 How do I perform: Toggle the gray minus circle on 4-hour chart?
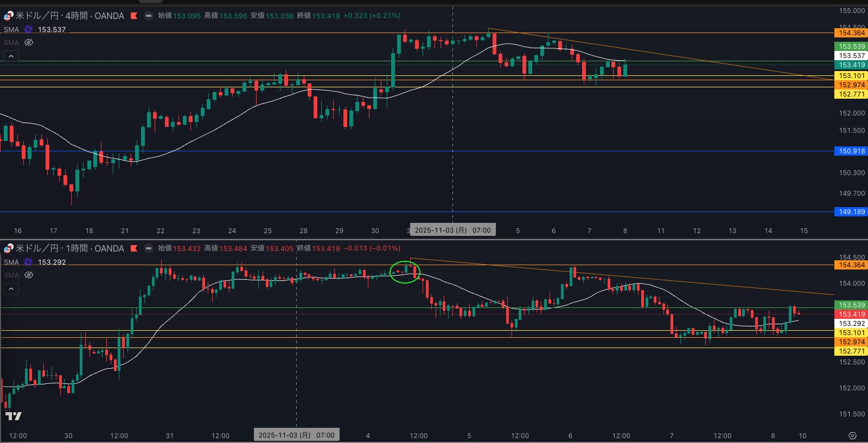tap(148, 16)
